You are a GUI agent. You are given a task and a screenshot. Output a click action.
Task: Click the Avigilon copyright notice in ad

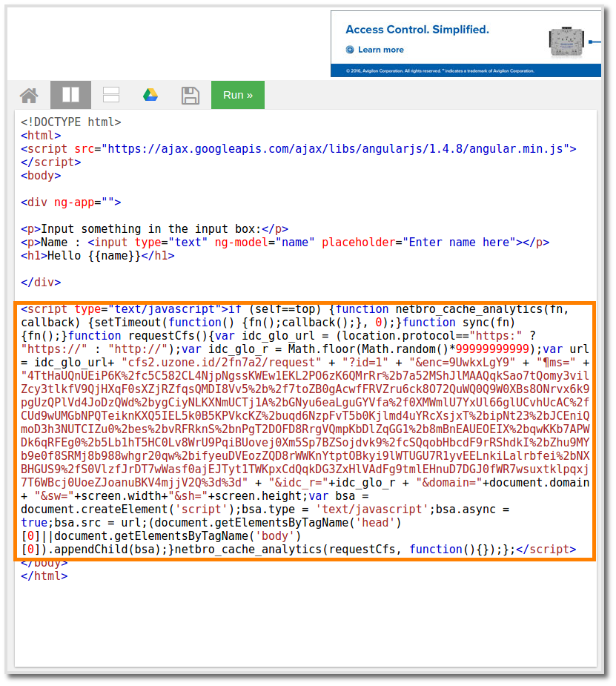[440, 70]
